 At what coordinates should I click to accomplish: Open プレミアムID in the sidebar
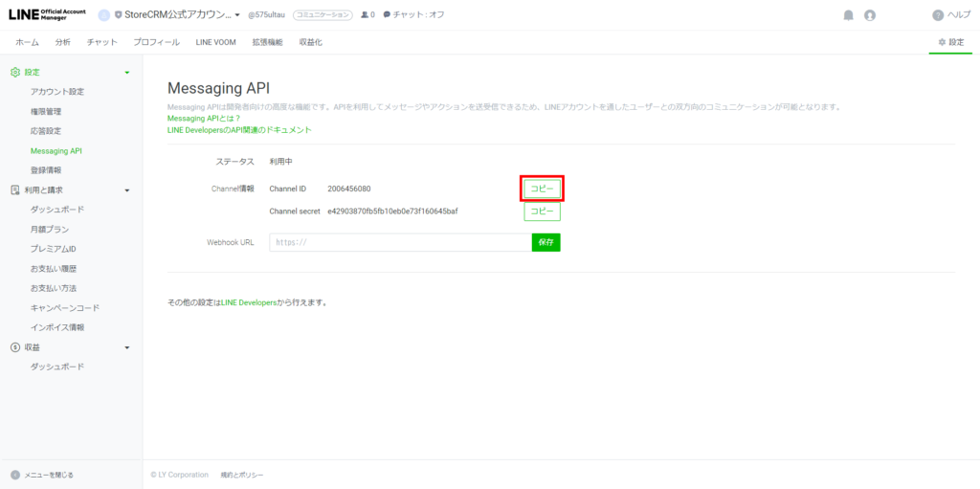click(54, 249)
